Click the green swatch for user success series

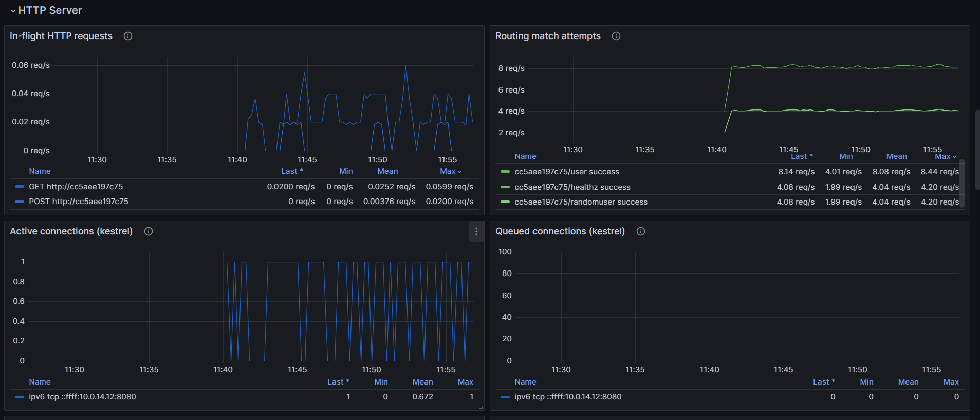[505, 172]
